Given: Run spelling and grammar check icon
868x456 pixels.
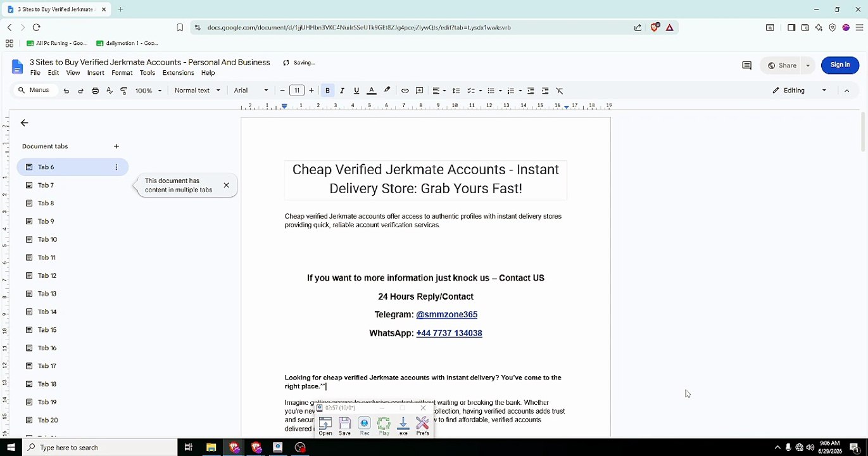Looking at the screenshot, I should click(x=110, y=91).
